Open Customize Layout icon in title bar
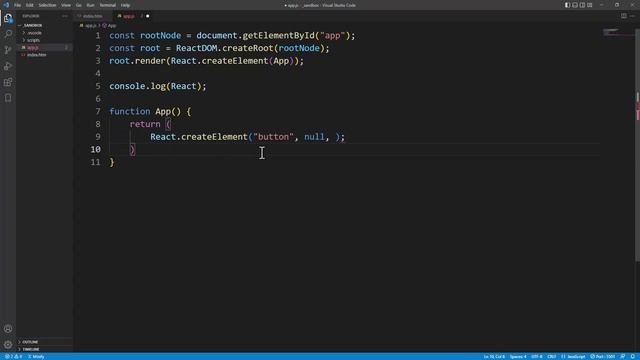 coord(590,5)
